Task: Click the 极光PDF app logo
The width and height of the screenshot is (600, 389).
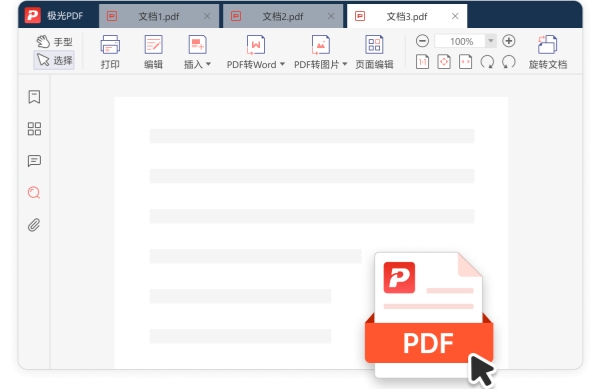Action: (x=33, y=15)
